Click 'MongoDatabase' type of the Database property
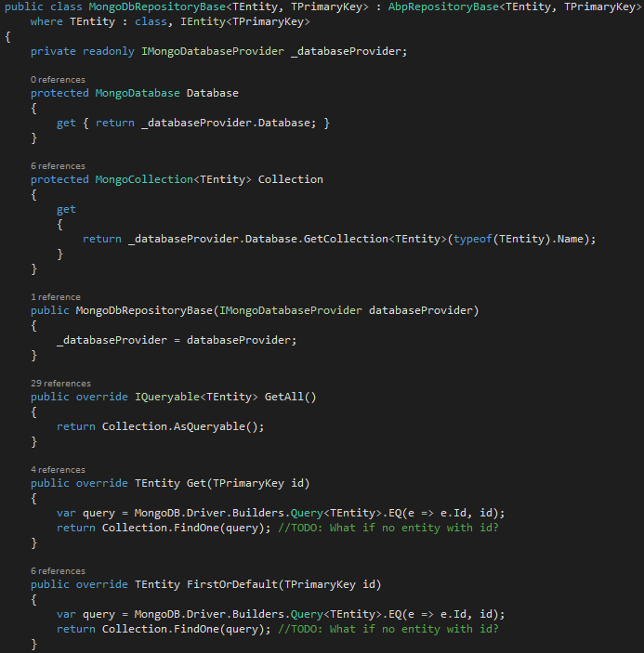The height and width of the screenshot is (653, 644). [138, 93]
